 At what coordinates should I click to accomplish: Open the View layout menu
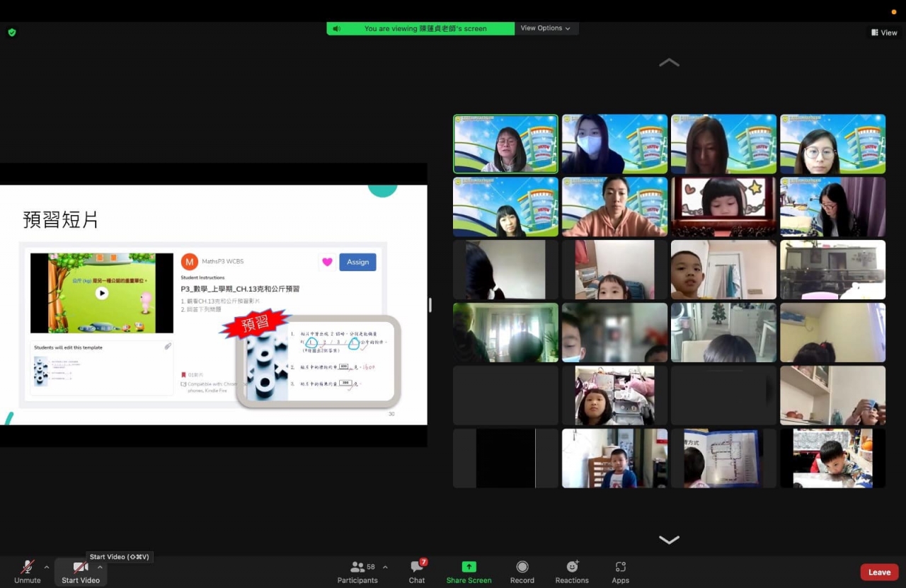pyautogui.click(x=884, y=33)
